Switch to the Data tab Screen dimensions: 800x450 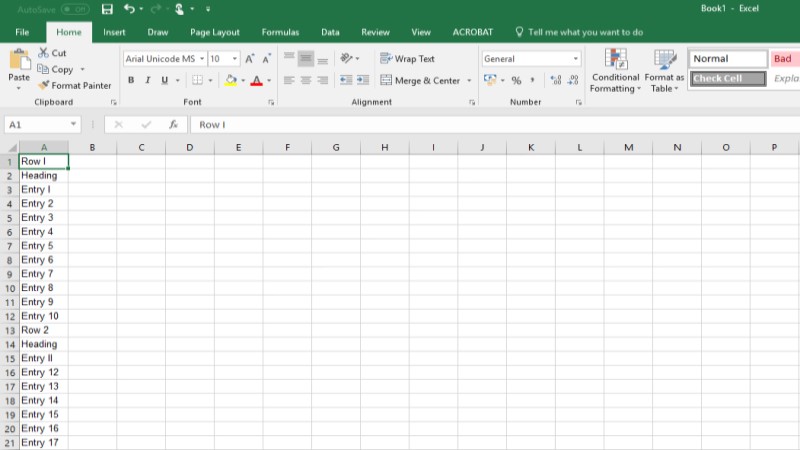(x=330, y=32)
